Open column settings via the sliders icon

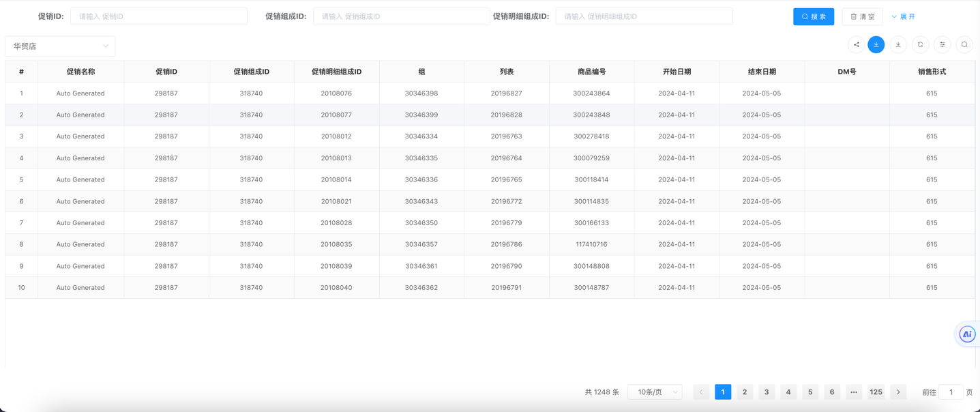[x=942, y=44]
